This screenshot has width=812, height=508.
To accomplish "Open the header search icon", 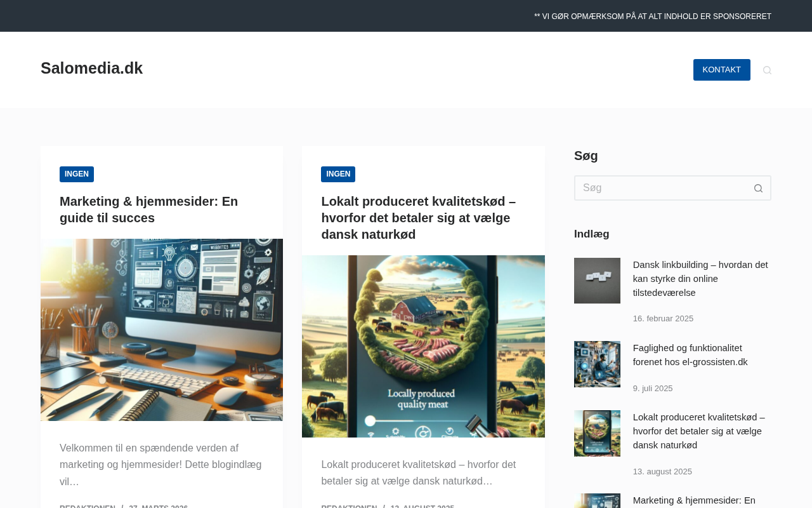I will 767,70.
